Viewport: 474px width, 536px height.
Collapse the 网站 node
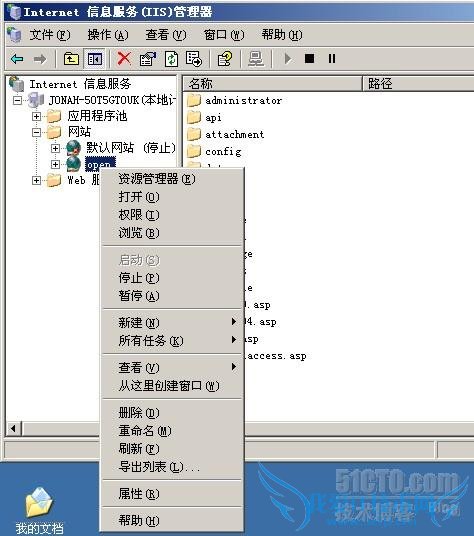(36, 133)
